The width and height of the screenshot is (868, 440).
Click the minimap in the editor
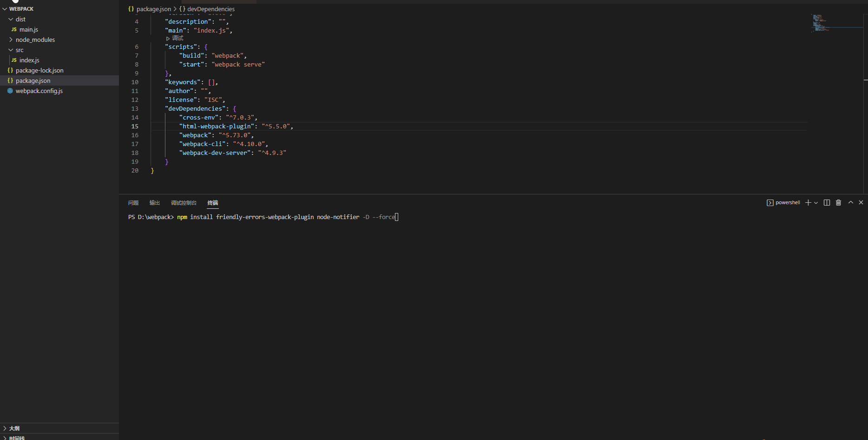(x=832, y=23)
